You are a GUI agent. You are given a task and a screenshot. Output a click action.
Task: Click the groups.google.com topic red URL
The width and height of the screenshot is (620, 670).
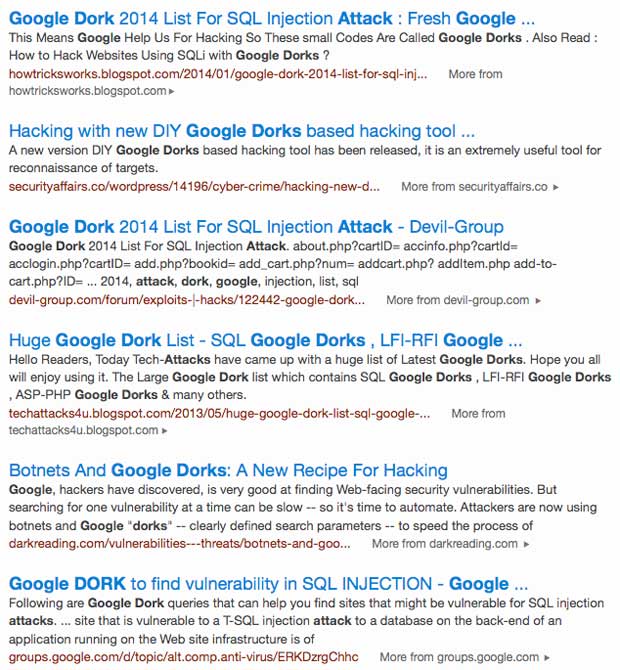coord(183,657)
